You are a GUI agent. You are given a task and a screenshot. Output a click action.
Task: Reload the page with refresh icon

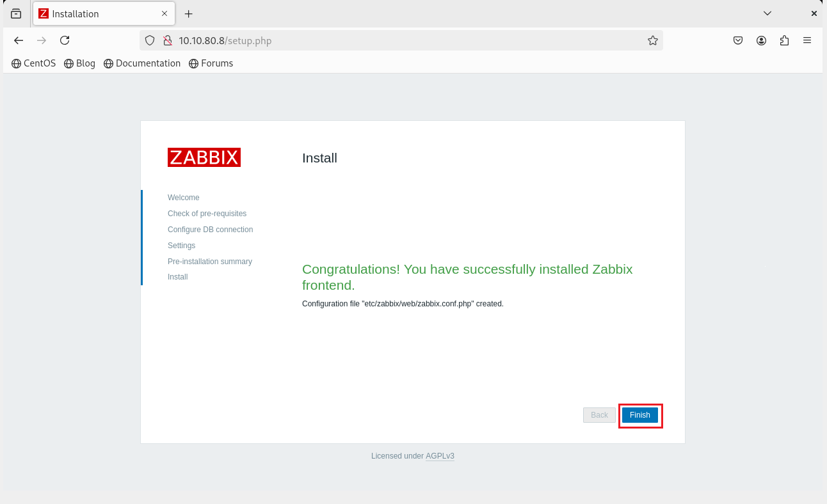65,40
